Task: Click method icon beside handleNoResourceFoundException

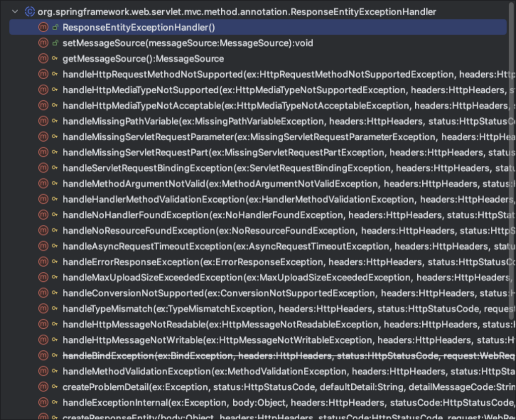Action: (x=43, y=230)
